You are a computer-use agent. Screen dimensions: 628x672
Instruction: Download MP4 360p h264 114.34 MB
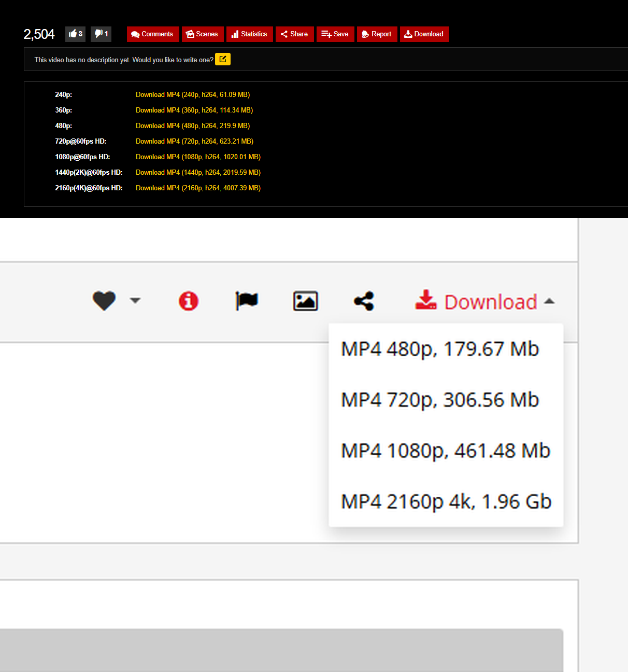point(194,110)
